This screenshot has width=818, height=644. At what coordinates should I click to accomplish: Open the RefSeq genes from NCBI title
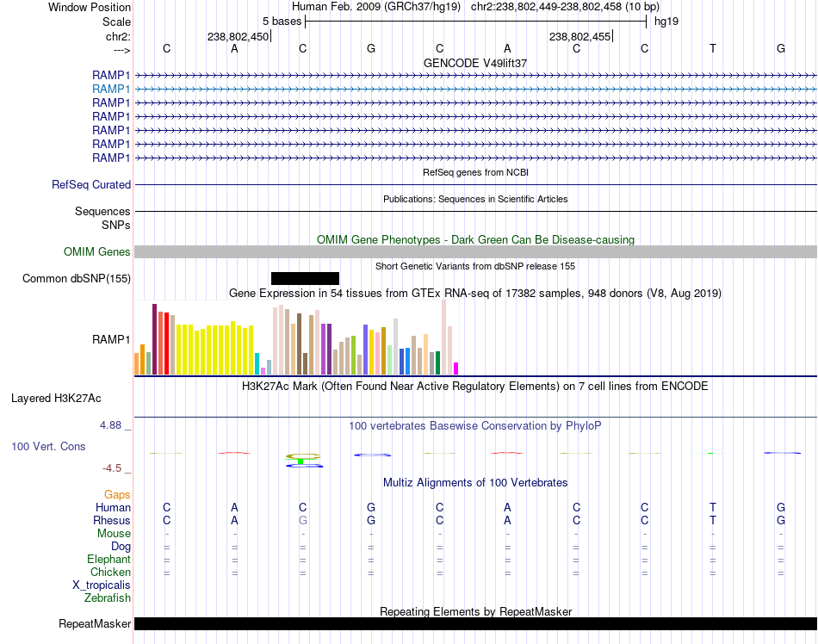(x=475, y=172)
